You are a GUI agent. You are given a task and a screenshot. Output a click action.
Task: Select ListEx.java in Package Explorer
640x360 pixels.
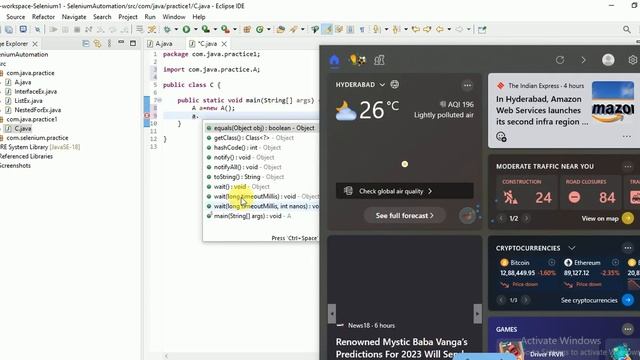tap(28, 100)
